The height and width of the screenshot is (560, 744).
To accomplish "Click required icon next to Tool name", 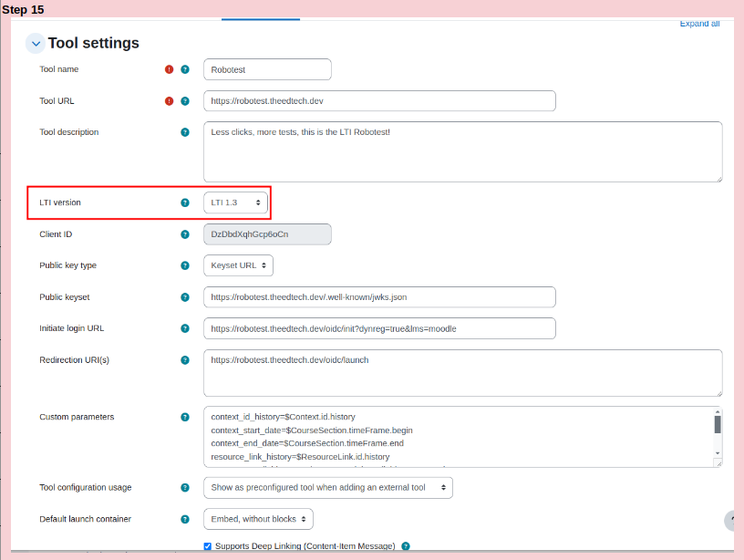I will (169, 69).
